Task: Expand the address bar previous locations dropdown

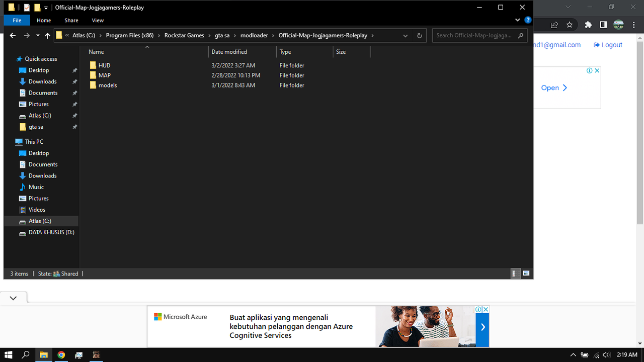Action: pos(406,36)
